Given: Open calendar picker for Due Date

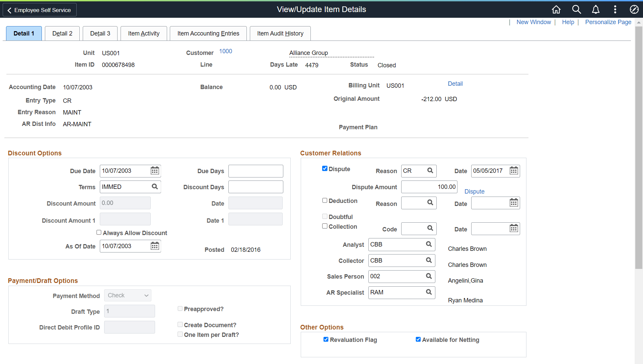Looking at the screenshot, I should coord(154,171).
